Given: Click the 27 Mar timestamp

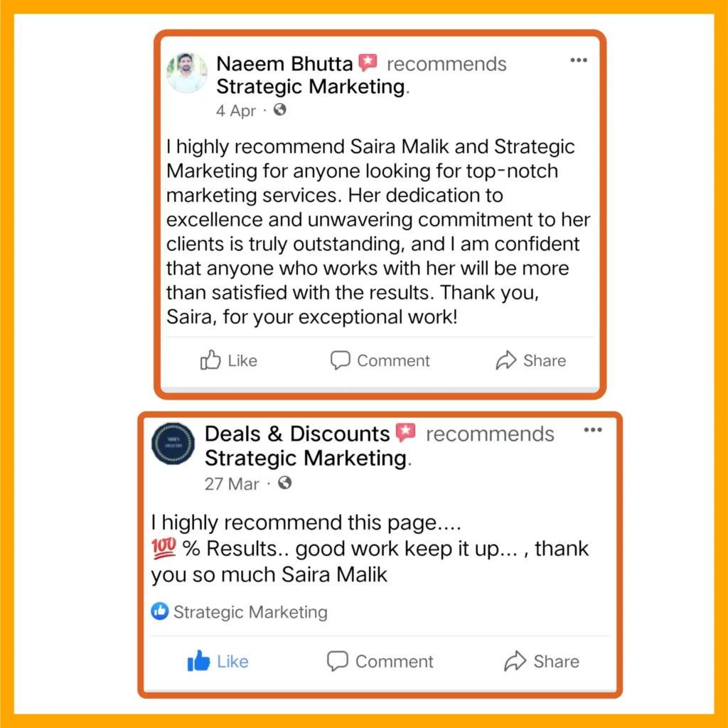Looking at the screenshot, I should (232, 484).
